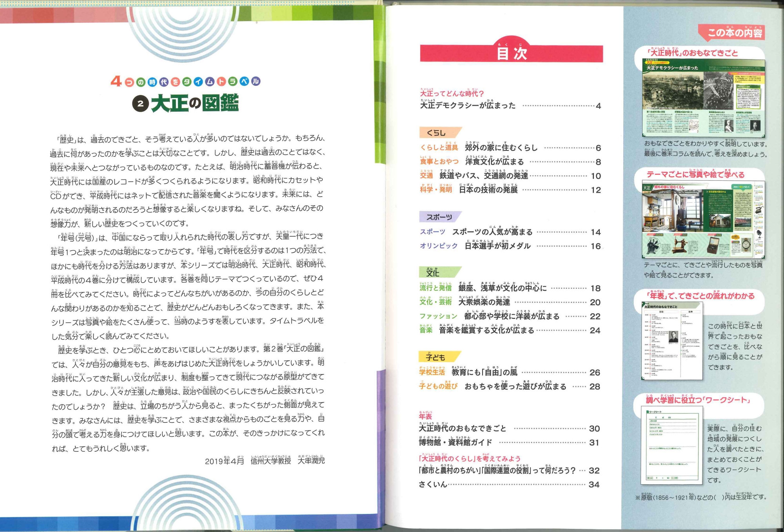Screen dimensions: 784x532
Task: Select the entry '日本の技術の発展'
Action: click(x=488, y=189)
